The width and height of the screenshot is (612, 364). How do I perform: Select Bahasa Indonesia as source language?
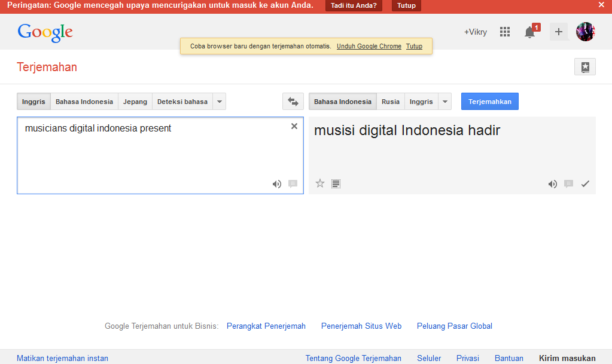pos(84,102)
